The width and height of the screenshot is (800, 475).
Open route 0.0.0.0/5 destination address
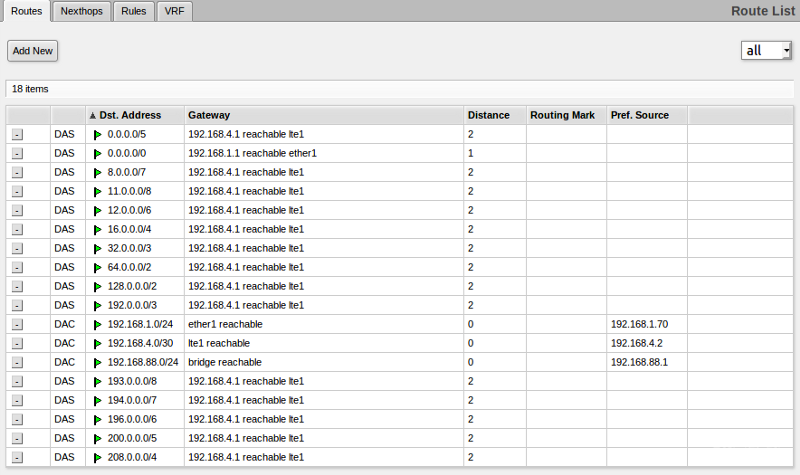point(127,134)
